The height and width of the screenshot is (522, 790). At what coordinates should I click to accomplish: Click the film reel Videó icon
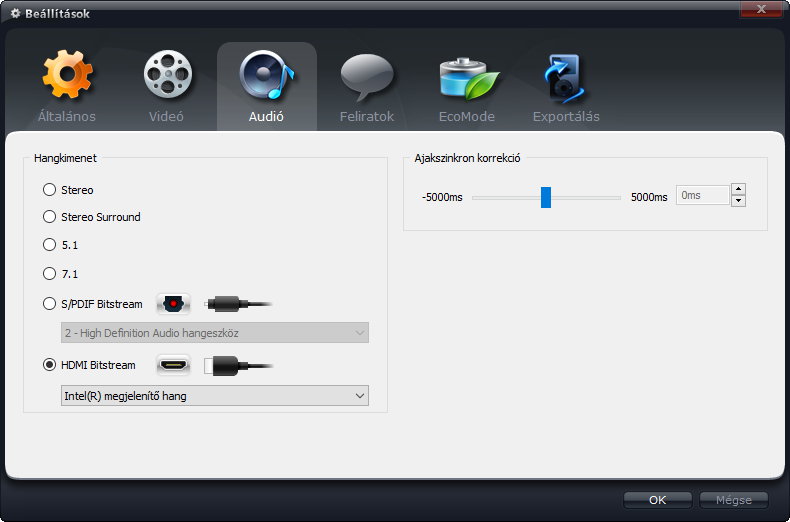168,74
